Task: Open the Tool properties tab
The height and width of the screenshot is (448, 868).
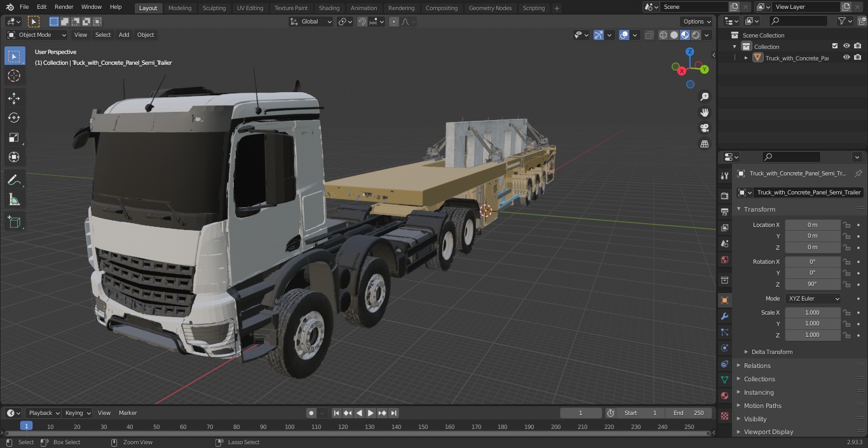Action: 724,176
